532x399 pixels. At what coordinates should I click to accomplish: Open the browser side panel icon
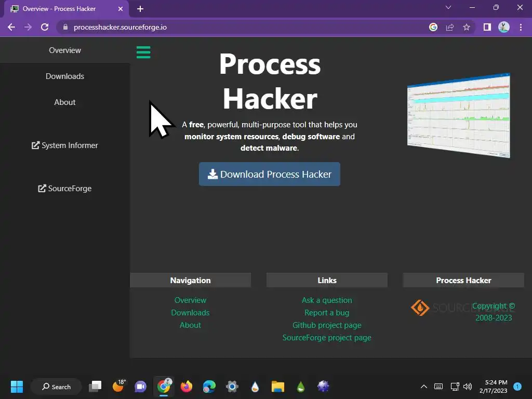(x=487, y=27)
